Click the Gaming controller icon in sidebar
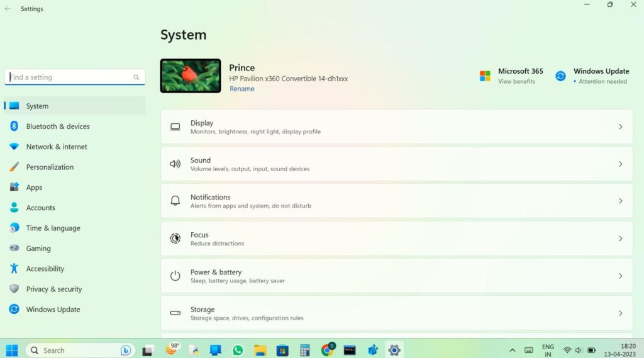The width and height of the screenshot is (644, 358). point(14,249)
